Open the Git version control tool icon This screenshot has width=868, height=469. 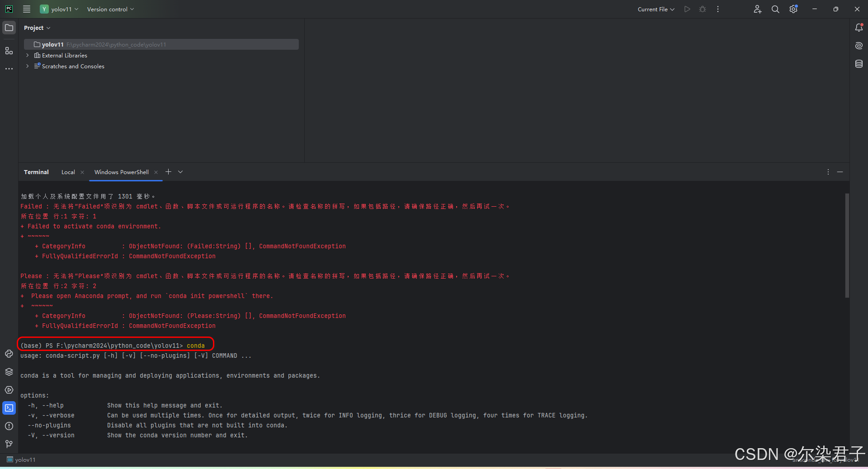coord(9,444)
